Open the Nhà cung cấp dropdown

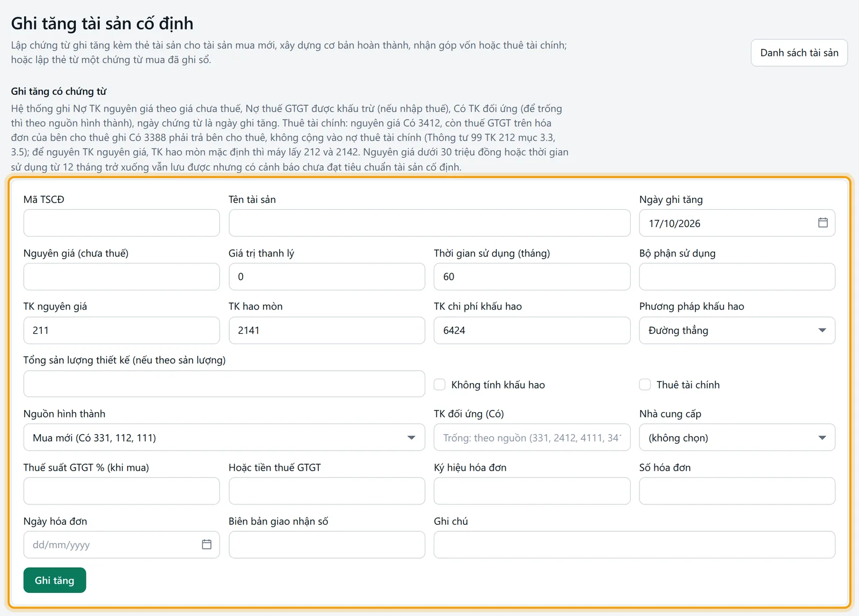(737, 438)
